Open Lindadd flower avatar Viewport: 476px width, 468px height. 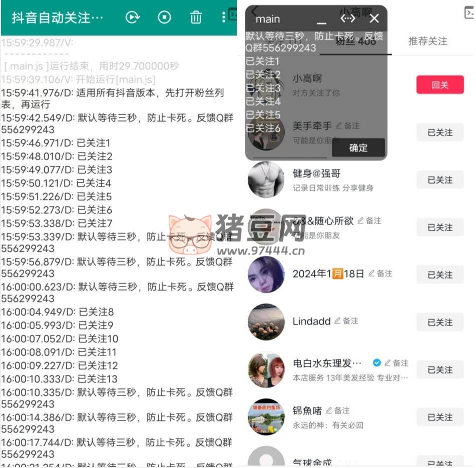tap(266, 322)
